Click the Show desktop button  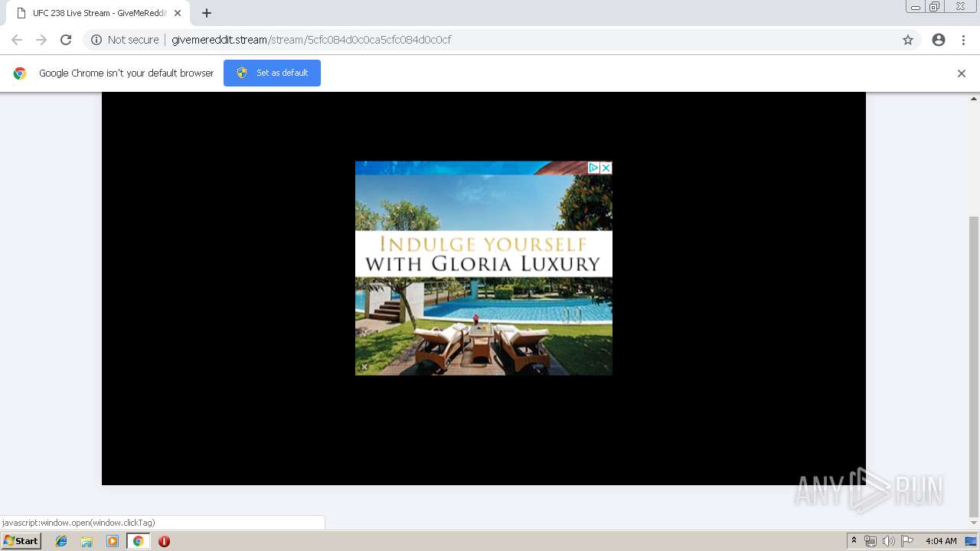tap(972, 541)
